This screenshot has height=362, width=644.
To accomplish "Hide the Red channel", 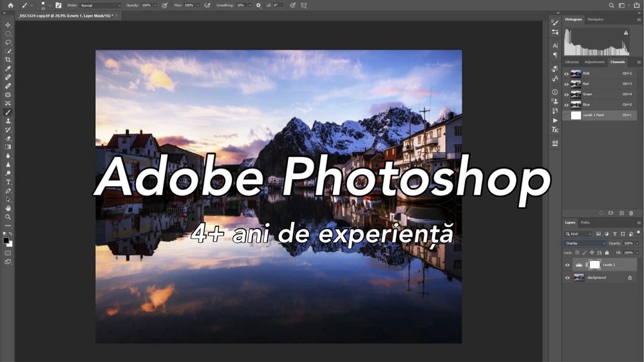I will coord(567,84).
